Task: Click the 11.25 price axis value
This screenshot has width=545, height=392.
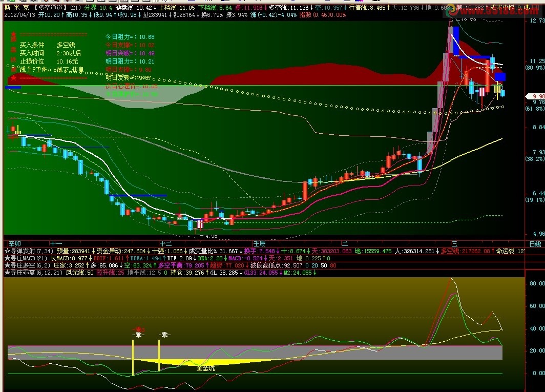Action: [x=537, y=61]
